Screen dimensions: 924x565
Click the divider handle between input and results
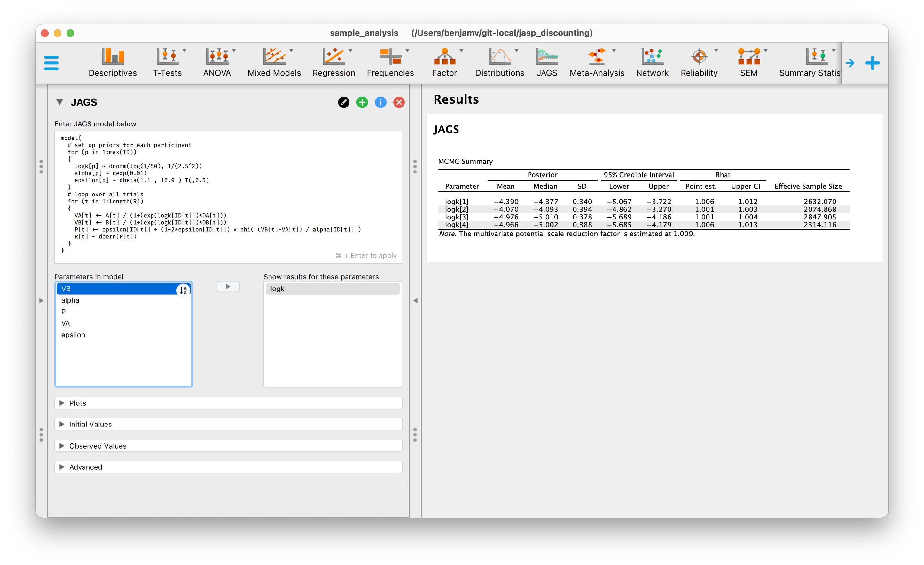415,167
